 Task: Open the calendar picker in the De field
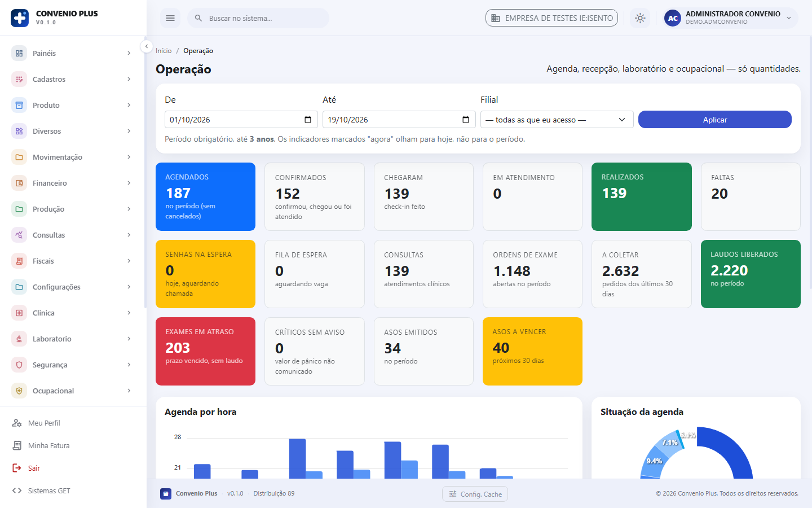pyautogui.click(x=308, y=120)
